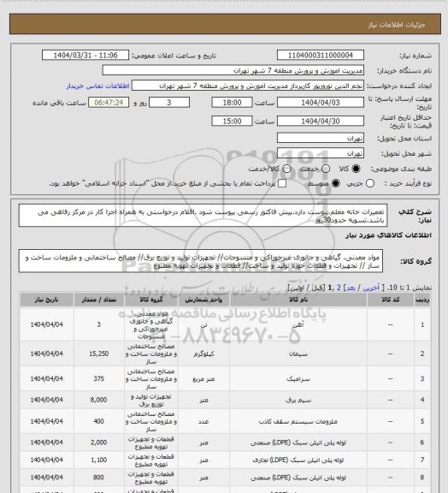The image size is (448, 493).
Task: Click the remaining days field showing 3
Action: click(169, 103)
